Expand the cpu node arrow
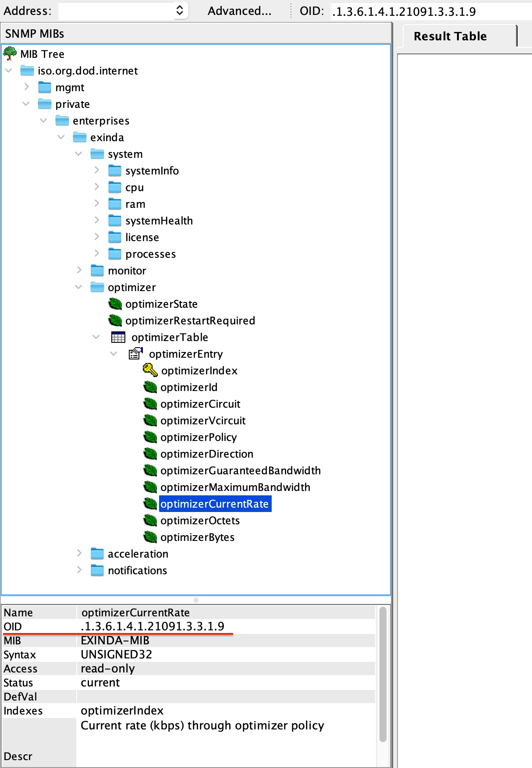 pos(96,187)
